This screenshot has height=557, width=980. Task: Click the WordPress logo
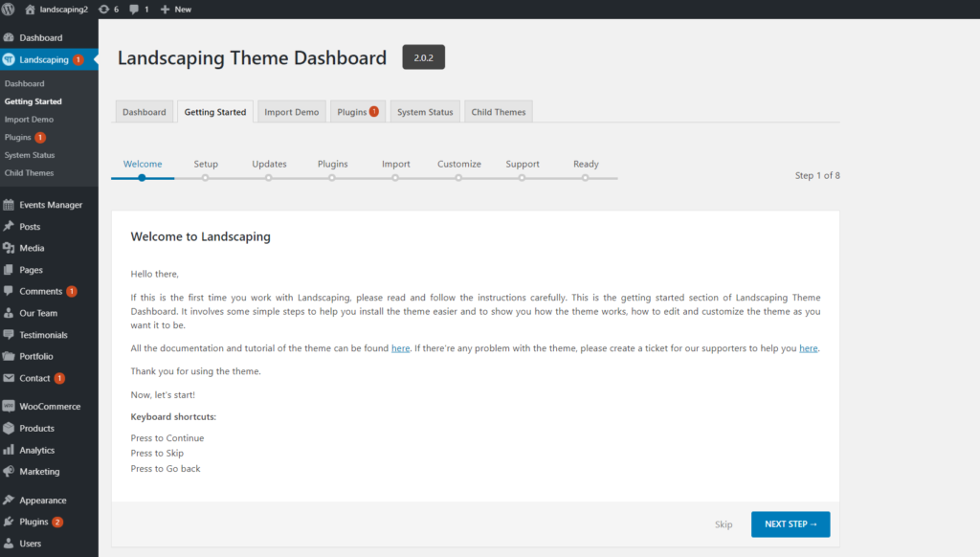[x=10, y=10]
